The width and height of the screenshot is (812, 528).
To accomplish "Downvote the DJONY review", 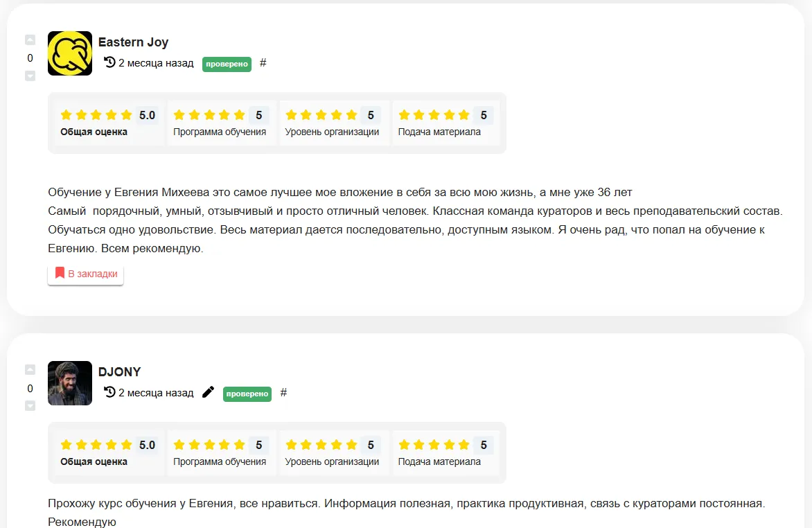I will pyautogui.click(x=30, y=406).
